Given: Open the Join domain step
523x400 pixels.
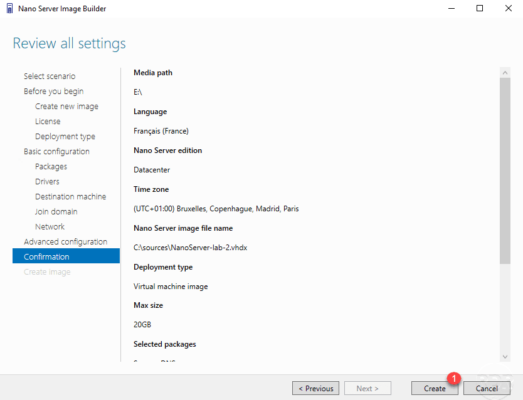Looking at the screenshot, I should click(56, 212).
